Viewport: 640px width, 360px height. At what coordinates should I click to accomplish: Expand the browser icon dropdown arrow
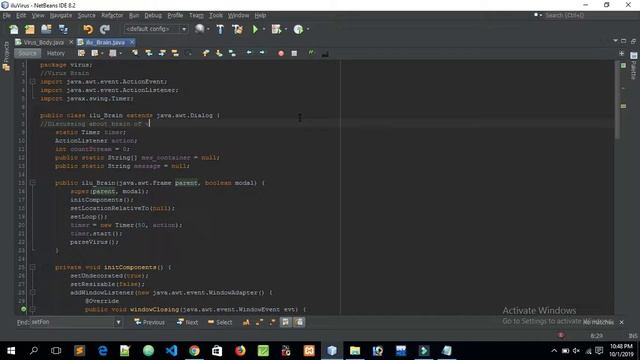pos(208,29)
